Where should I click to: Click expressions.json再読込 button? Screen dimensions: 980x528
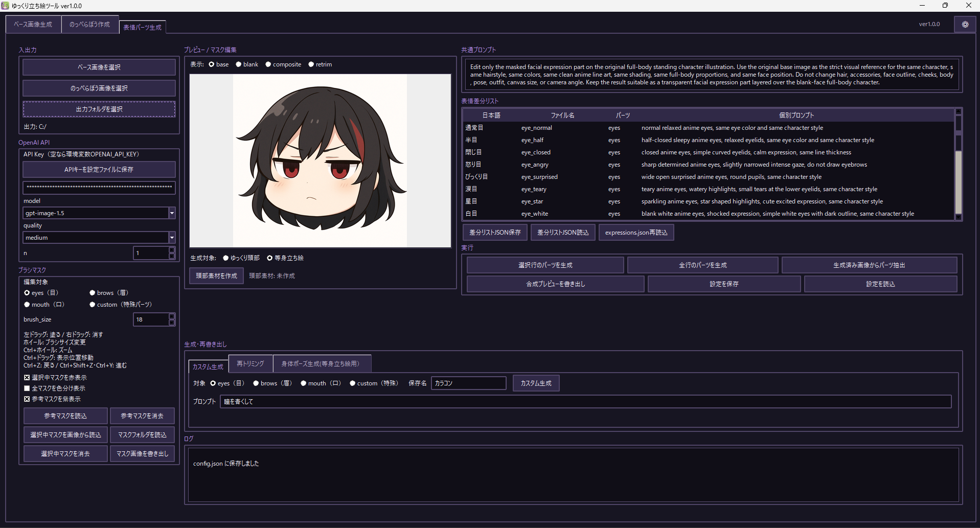click(x=636, y=233)
